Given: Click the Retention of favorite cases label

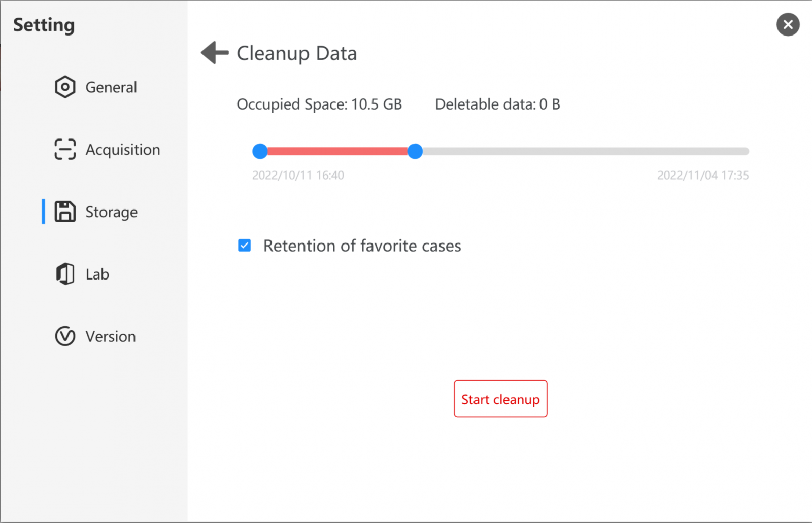Looking at the screenshot, I should tap(362, 246).
